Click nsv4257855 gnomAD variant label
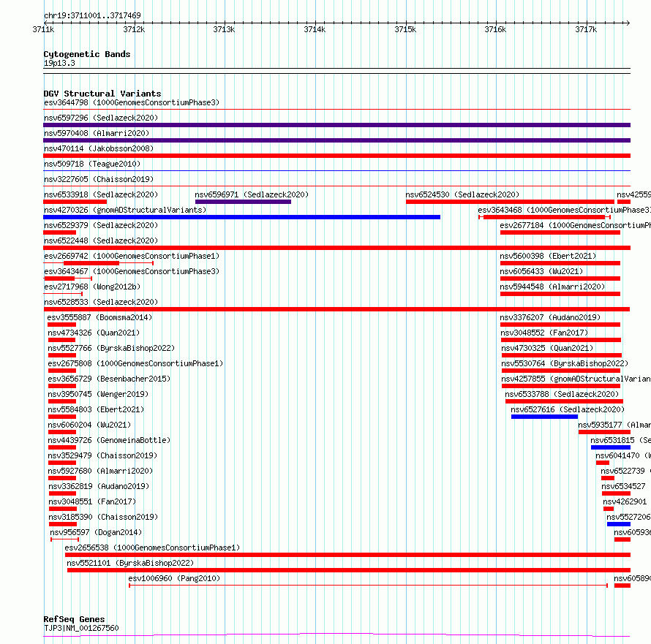The image size is (651, 644). point(576,379)
